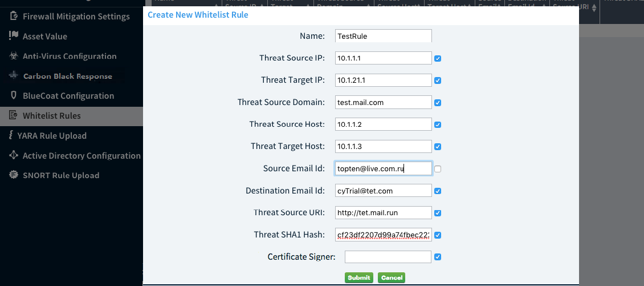Viewport: 644px width, 286px height.
Task: Click the Carbon Black Response icon
Action: point(14,76)
